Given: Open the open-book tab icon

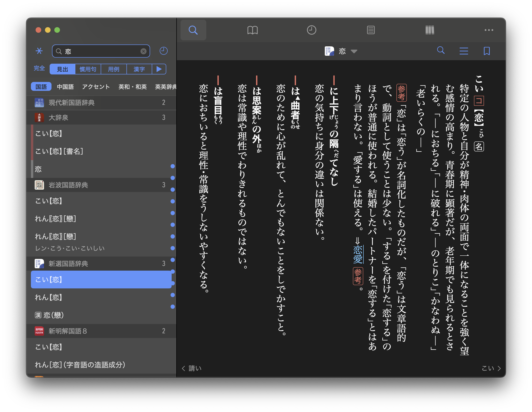Looking at the screenshot, I should pyautogui.click(x=252, y=30).
